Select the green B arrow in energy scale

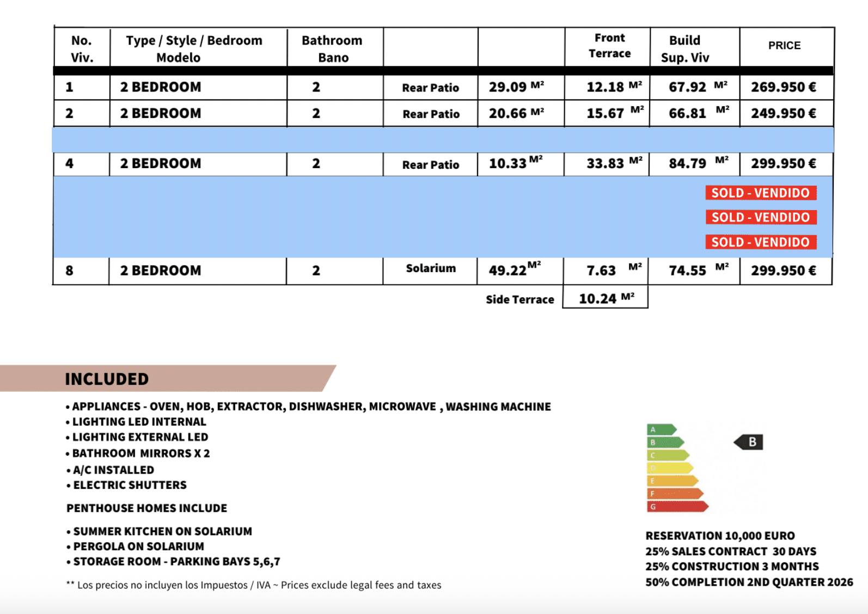pos(664,443)
